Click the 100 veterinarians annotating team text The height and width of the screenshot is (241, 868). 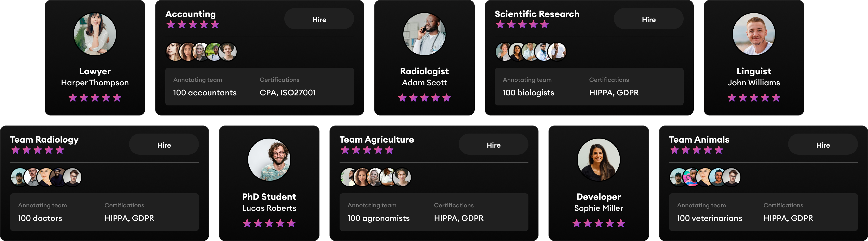709,218
